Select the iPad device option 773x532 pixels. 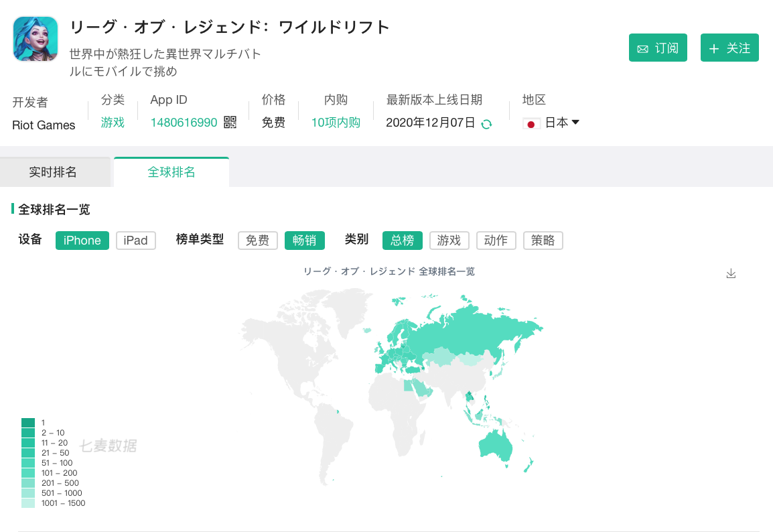pos(135,240)
